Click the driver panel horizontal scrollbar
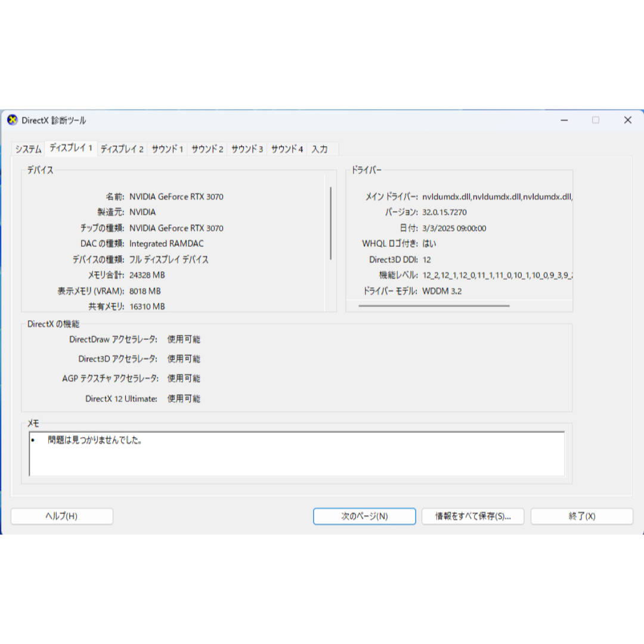Image resolution: width=644 pixels, height=644 pixels. pos(434,305)
